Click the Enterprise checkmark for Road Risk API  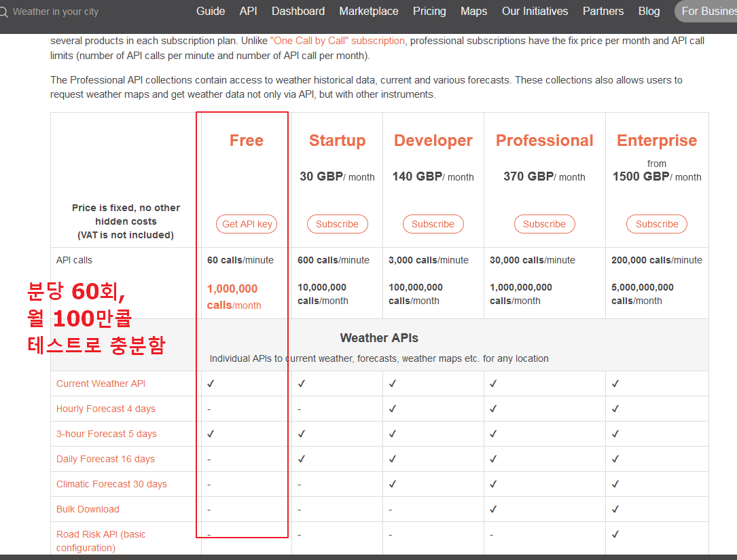[615, 534]
